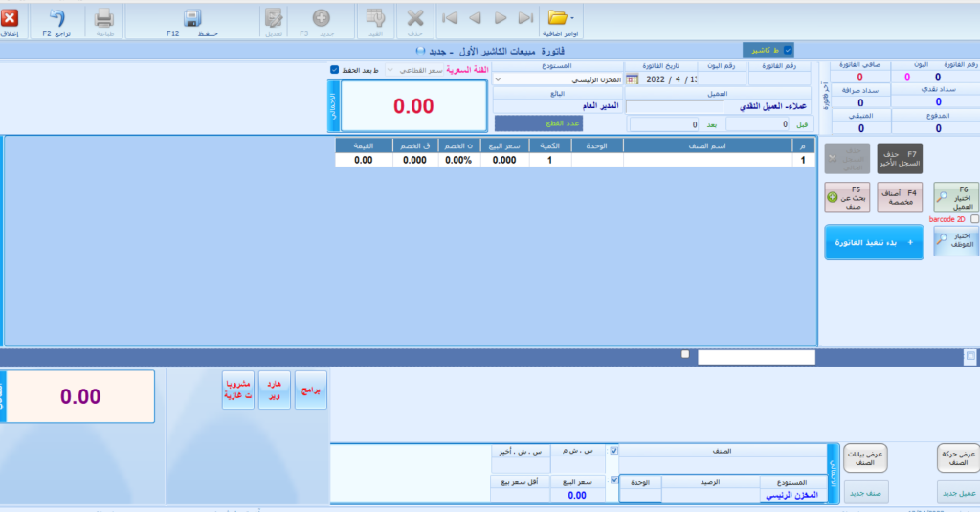Toggle the barcode 2D checkbox

click(x=974, y=219)
